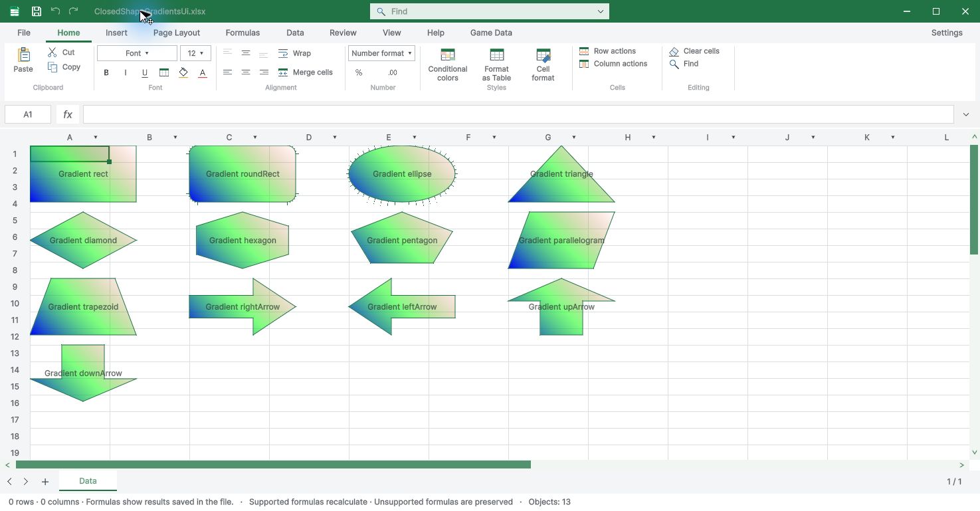
Task: Expand the Find search box dropdown
Action: [x=601, y=11]
